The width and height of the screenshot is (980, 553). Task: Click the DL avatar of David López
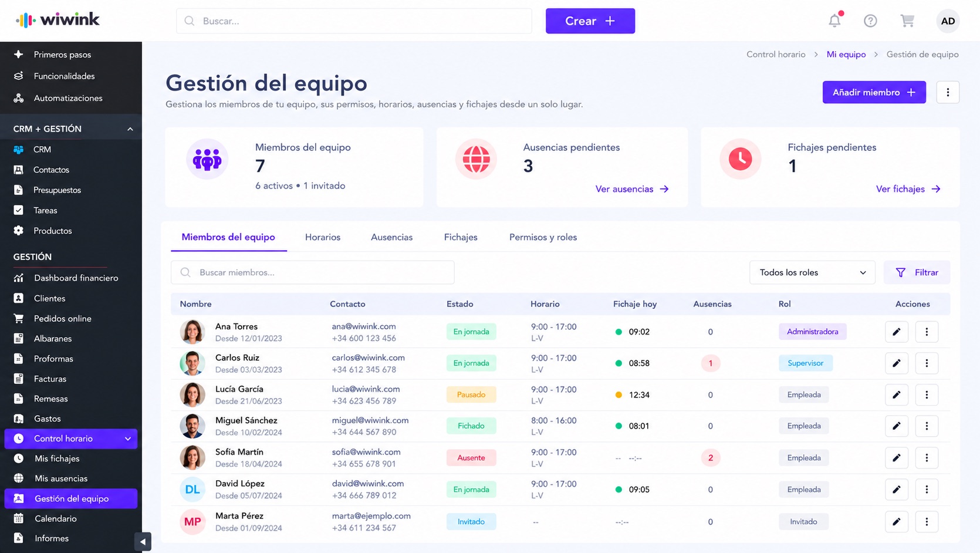[x=192, y=490]
